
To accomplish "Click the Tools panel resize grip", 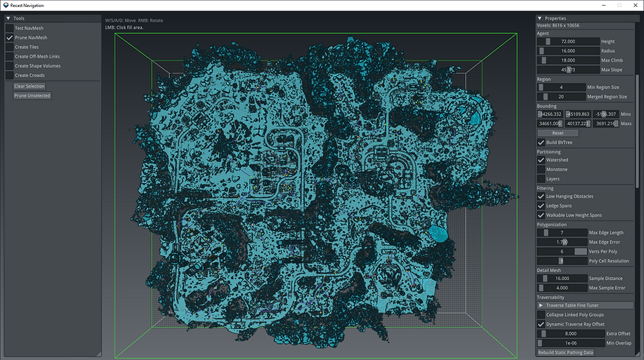I will (x=98, y=354).
